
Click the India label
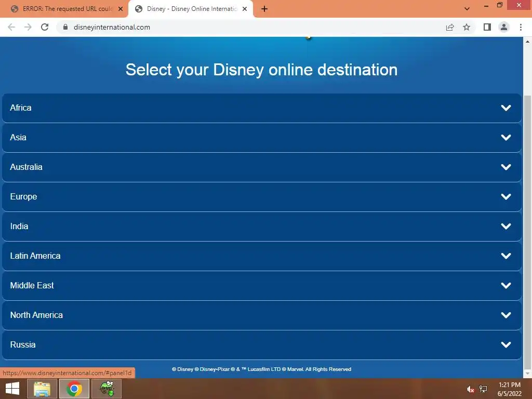click(19, 227)
